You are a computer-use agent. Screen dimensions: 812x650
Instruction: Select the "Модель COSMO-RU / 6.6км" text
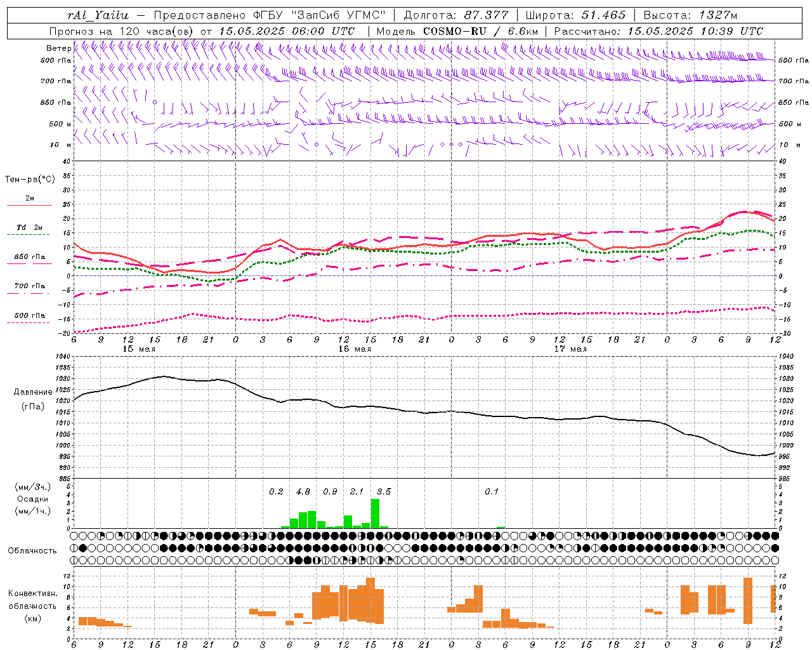tap(457, 31)
